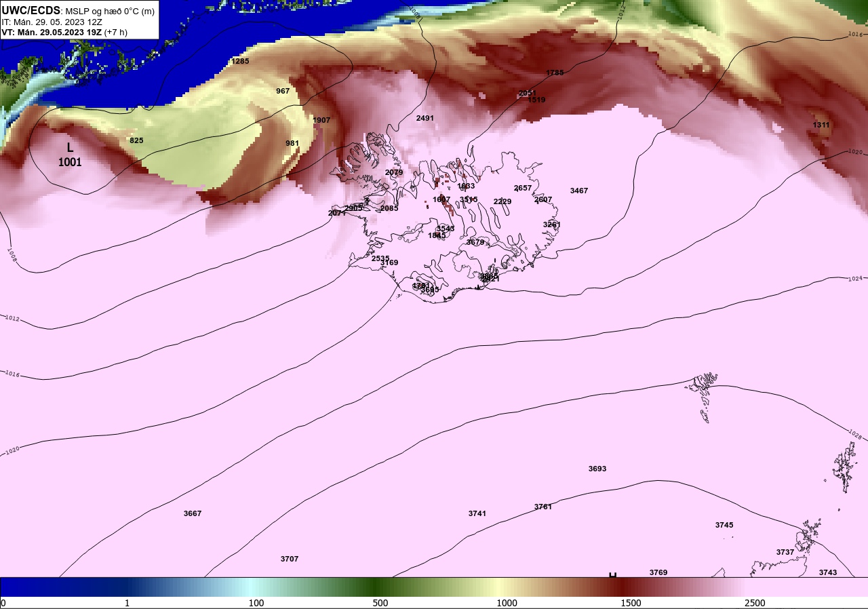
Task: Click the value 3743 in the corner
Action: [x=828, y=572]
